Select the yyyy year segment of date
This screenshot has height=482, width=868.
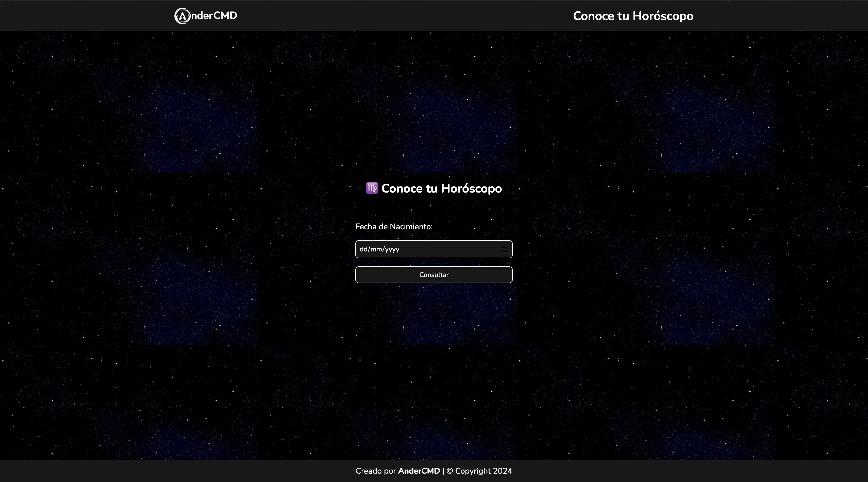[392, 249]
